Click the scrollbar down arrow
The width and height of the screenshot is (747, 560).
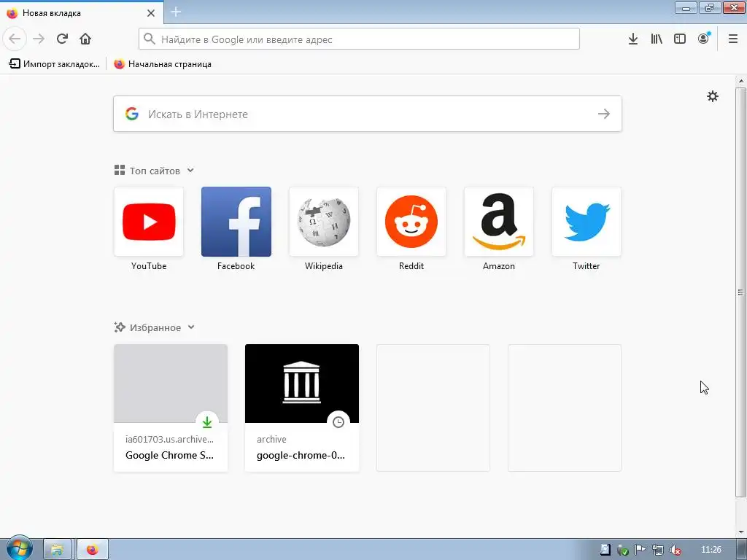click(741, 532)
